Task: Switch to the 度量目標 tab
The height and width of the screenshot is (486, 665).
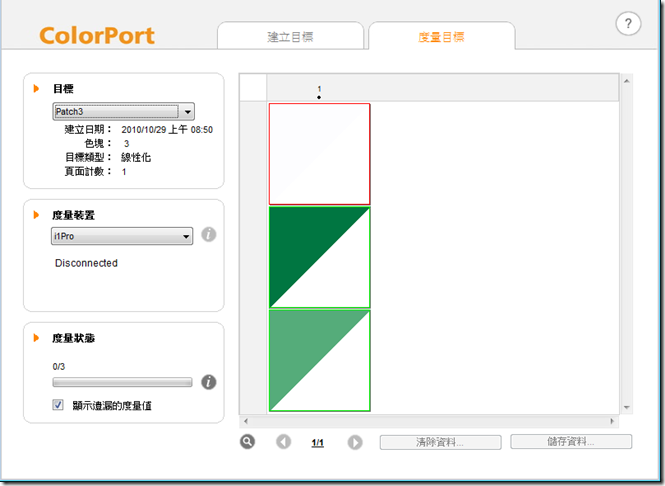Action: pyautogui.click(x=441, y=37)
